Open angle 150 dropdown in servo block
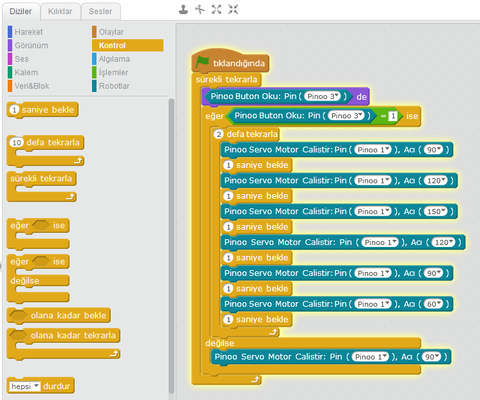The height and width of the screenshot is (400, 480). pyautogui.click(x=435, y=211)
